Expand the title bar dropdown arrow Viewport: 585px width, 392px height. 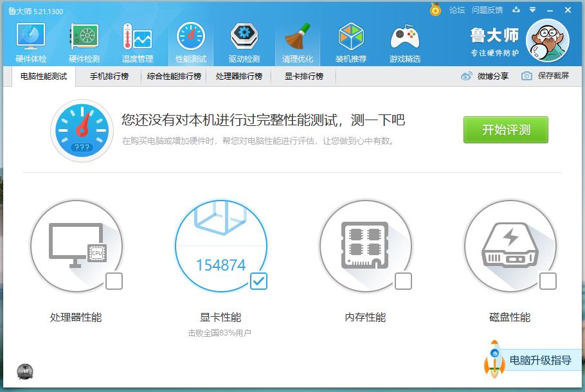[x=531, y=10]
